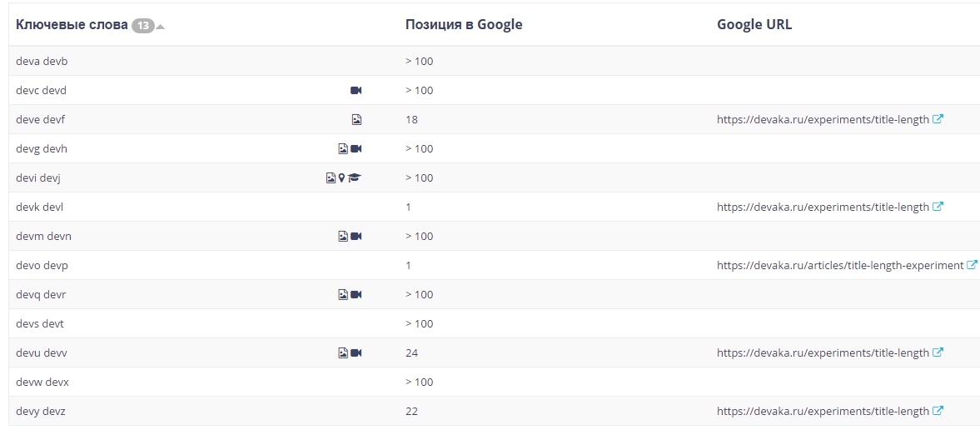This screenshot has height=435, width=980.
Task: Open external link icon for devy devz URL
Action: tap(938, 411)
